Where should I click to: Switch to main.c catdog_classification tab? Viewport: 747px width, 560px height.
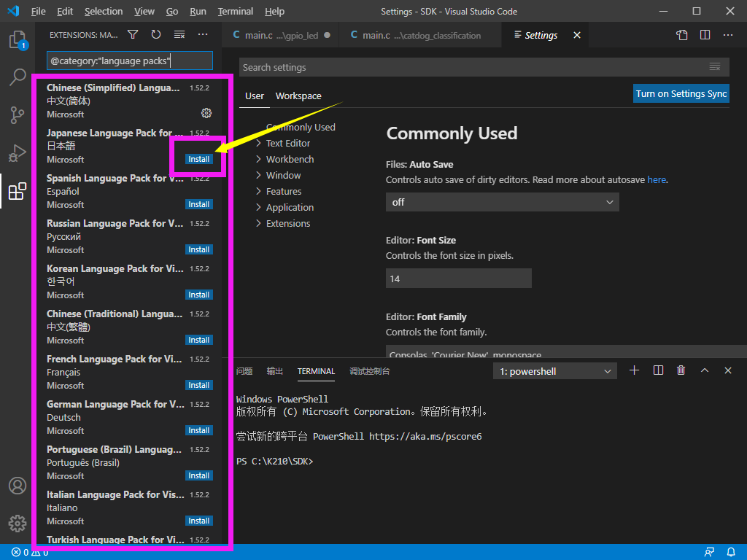pos(420,35)
